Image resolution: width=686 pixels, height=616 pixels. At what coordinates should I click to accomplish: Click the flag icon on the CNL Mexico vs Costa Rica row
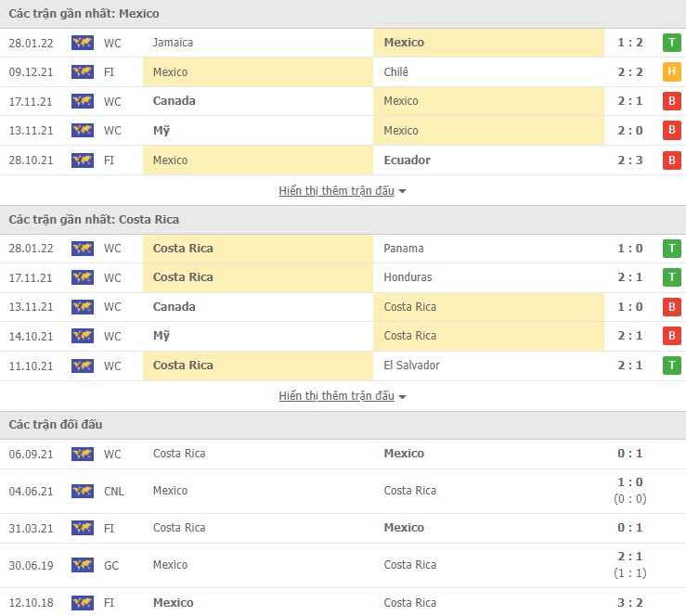coord(83,491)
